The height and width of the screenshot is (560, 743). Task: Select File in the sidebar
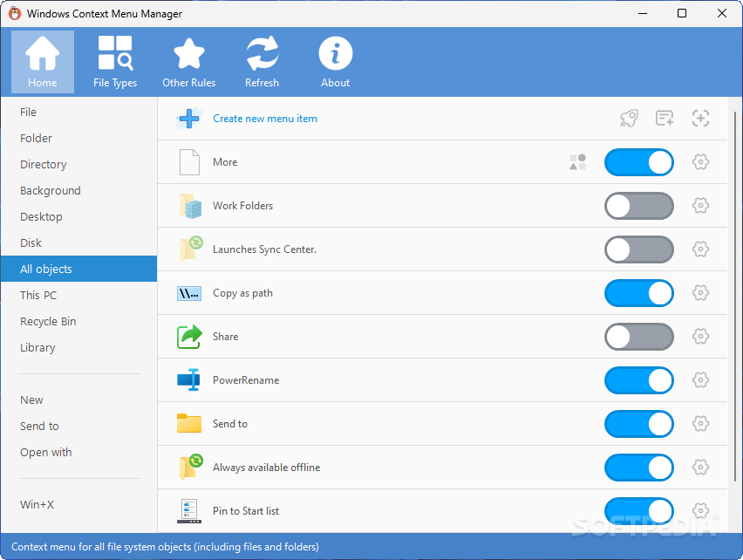pos(78,113)
